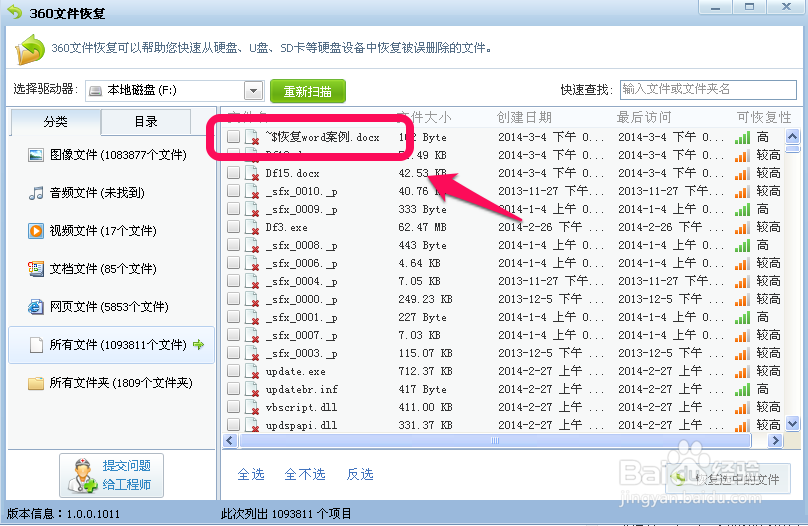This screenshot has height=526, width=808.
Task: Click the 重新扫描 rescan button
Action: pyautogui.click(x=308, y=91)
